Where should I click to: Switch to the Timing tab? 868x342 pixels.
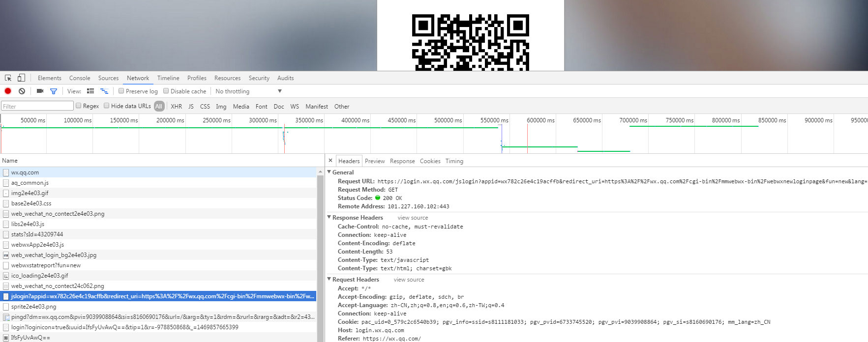454,161
